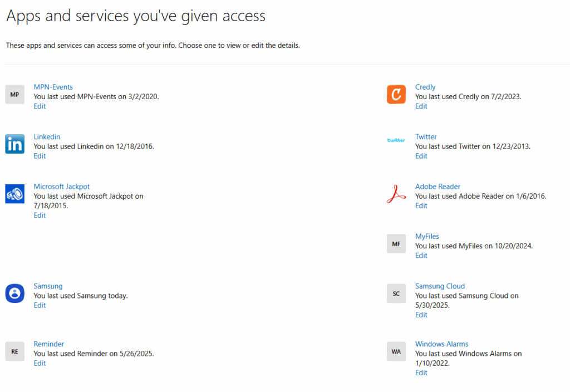Open the Windows Alarms link
The image size is (570, 392).
coord(441,344)
